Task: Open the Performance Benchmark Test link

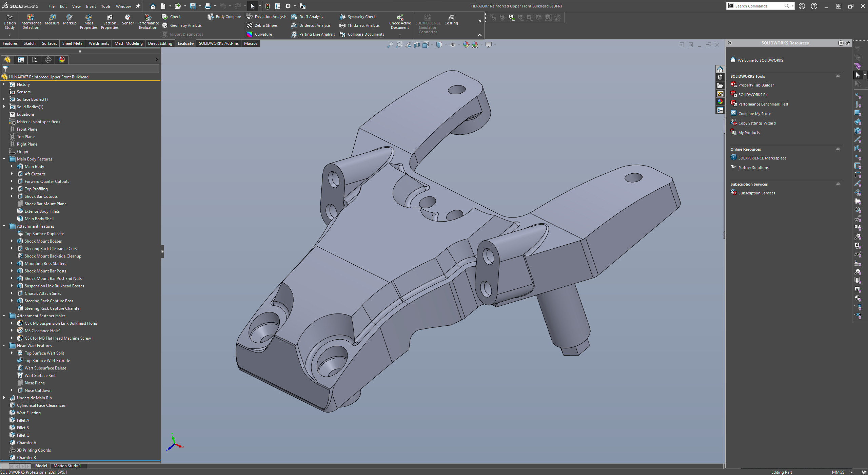Action: coord(763,104)
